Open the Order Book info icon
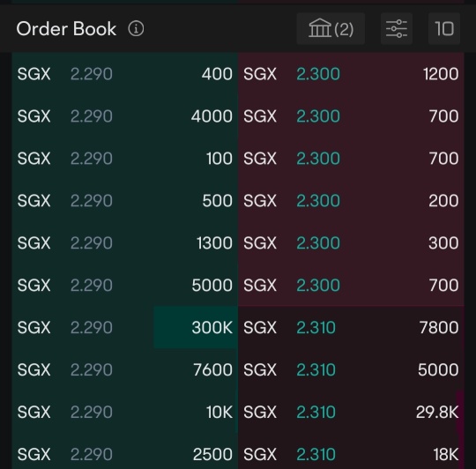Viewport: 476px width, 469px height. 136,29
